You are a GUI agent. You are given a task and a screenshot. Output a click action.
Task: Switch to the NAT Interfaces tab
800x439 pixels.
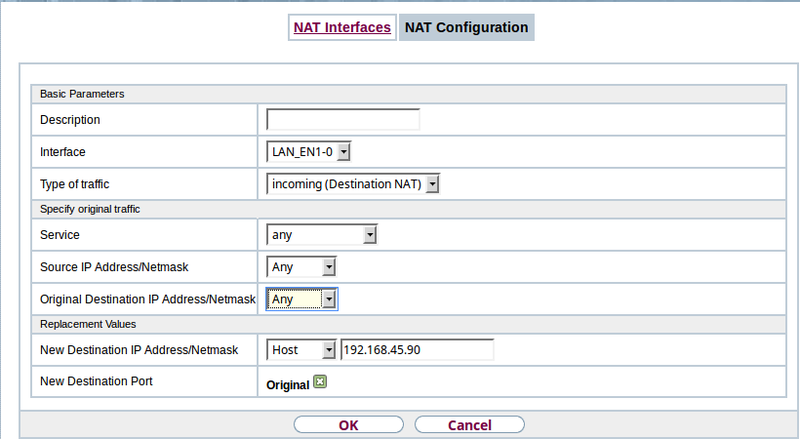click(341, 28)
